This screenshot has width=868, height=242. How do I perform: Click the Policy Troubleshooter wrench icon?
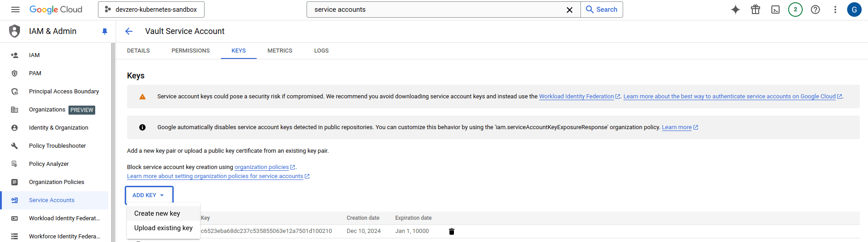pos(15,146)
